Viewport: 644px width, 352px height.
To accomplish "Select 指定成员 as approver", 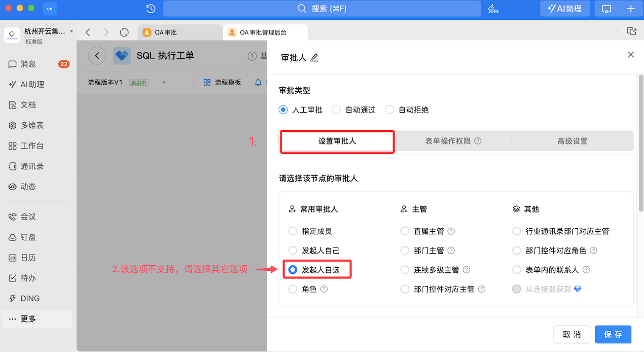I will 293,231.
